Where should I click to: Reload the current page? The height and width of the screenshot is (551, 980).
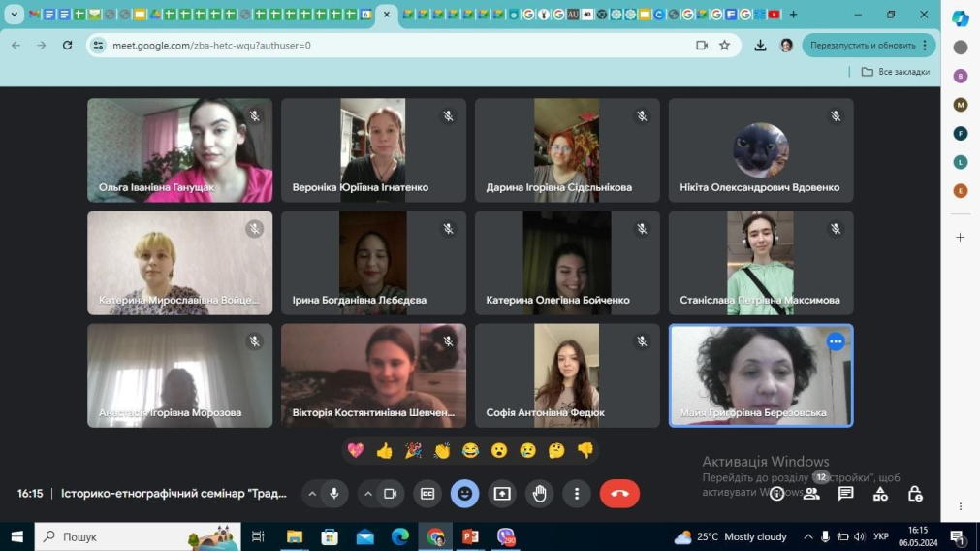[68, 45]
